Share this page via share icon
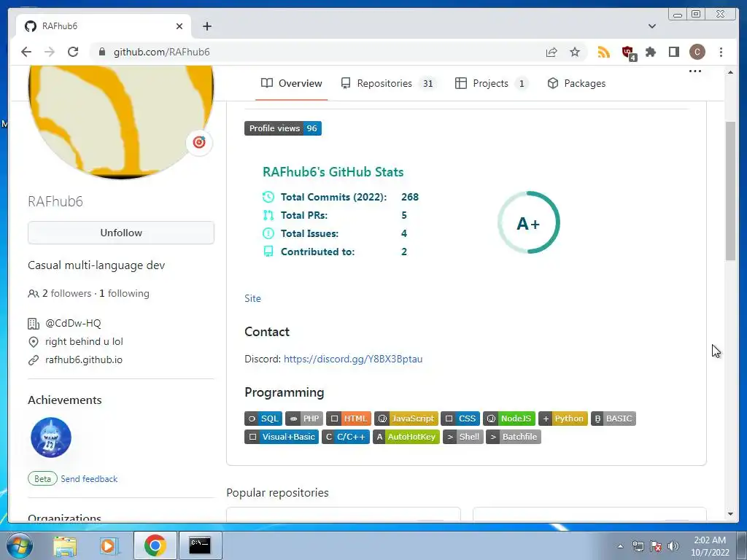The image size is (747, 560). pos(551,52)
